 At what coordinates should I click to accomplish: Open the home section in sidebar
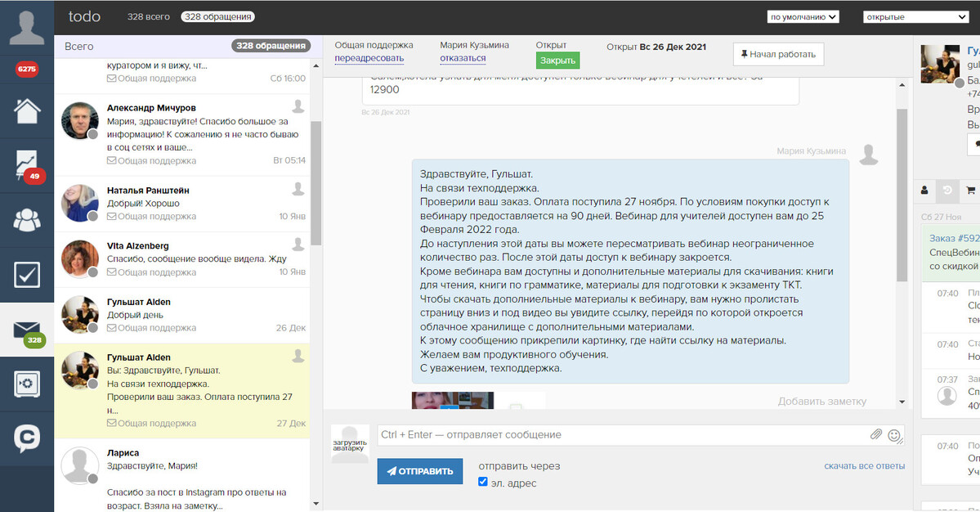27,110
